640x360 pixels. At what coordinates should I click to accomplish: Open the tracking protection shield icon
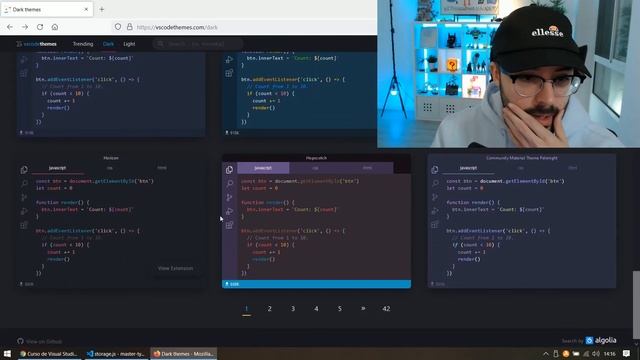(x=118, y=27)
